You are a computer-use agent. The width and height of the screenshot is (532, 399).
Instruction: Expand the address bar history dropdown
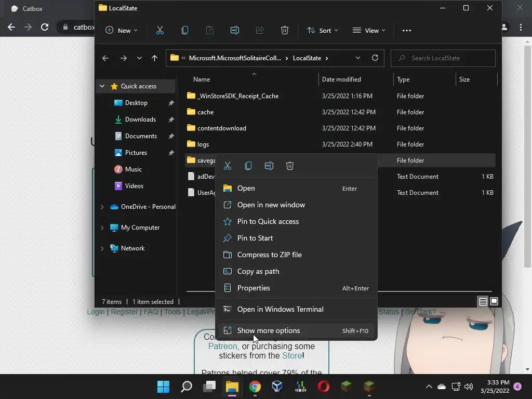357,58
